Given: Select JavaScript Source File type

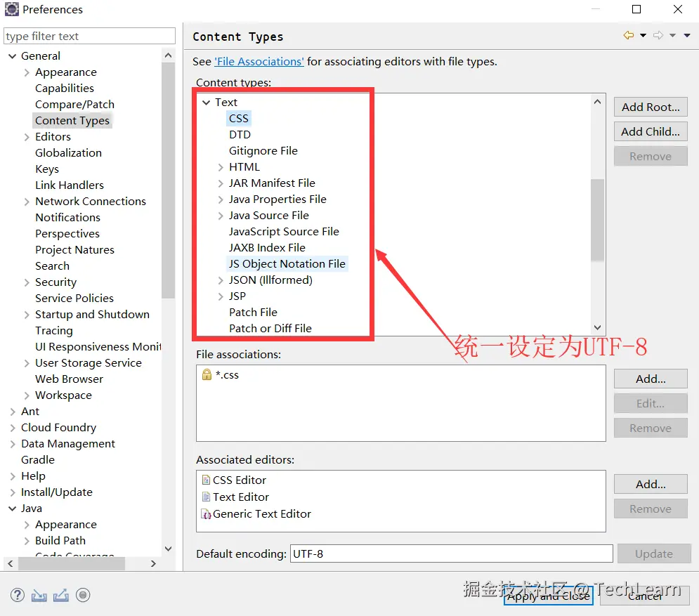Looking at the screenshot, I should coord(284,231).
